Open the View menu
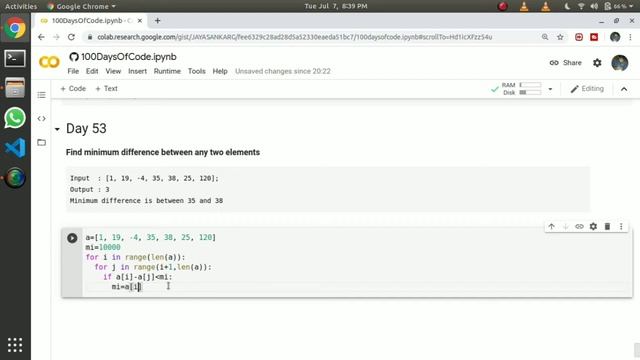This screenshot has height=360, width=640. coord(113,71)
